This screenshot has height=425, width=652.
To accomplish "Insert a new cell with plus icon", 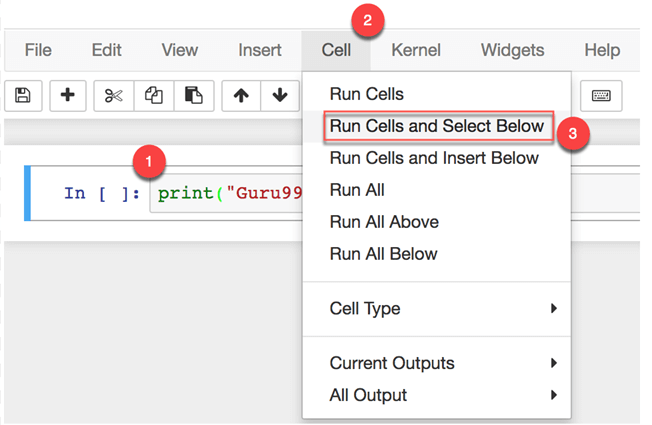I will [x=67, y=95].
